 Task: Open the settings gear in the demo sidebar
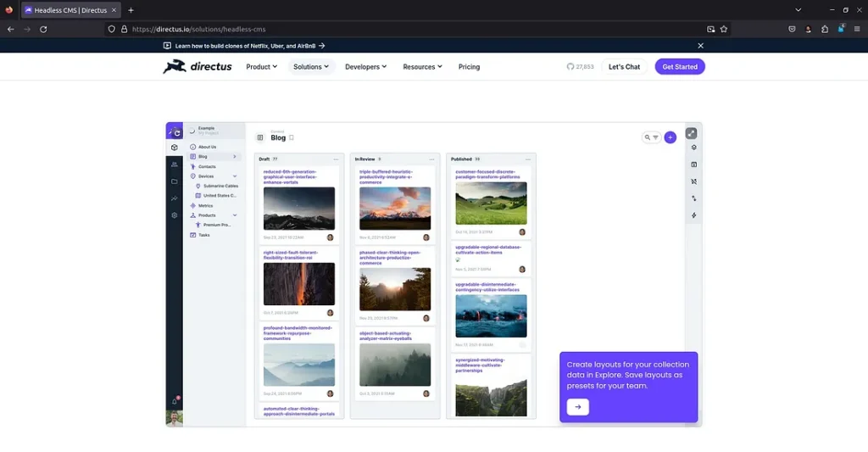[174, 215]
